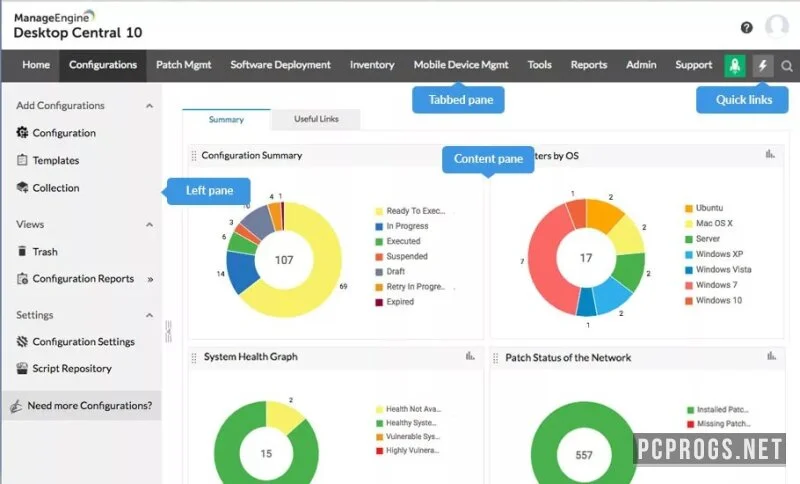800x484 pixels.
Task: Switch to the Useful Links tab
Action: pyautogui.click(x=316, y=119)
